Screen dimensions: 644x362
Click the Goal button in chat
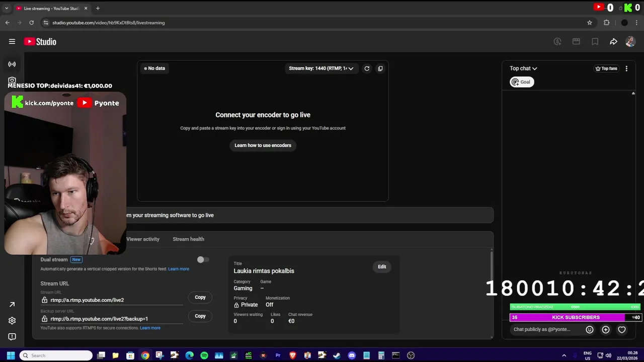click(x=522, y=82)
